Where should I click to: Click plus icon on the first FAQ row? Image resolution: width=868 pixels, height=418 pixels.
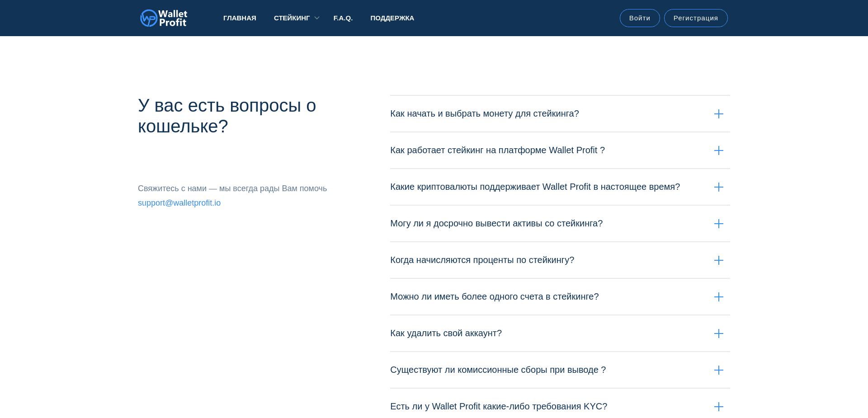point(719,114)
